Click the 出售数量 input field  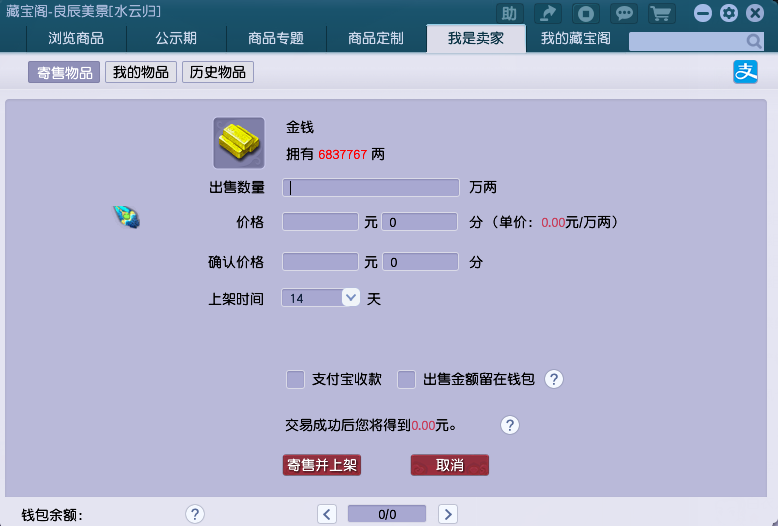click(x=371, y=187)
